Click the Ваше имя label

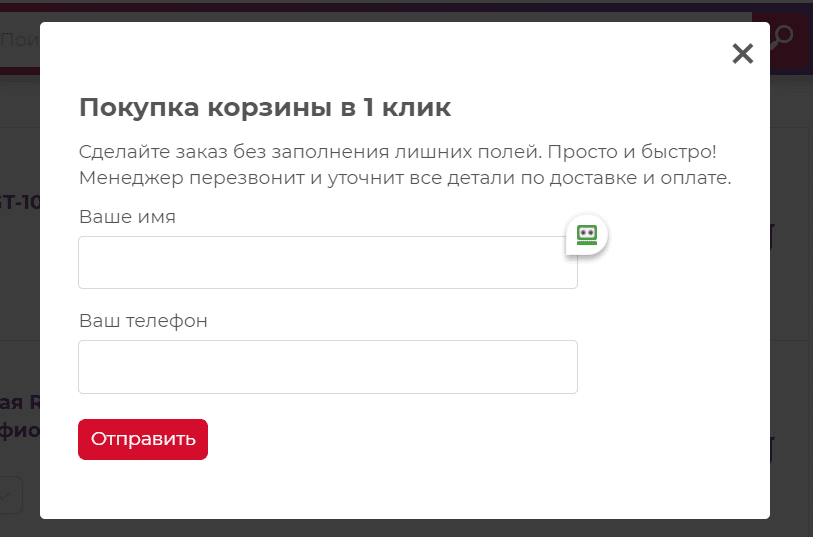[128, 217]
